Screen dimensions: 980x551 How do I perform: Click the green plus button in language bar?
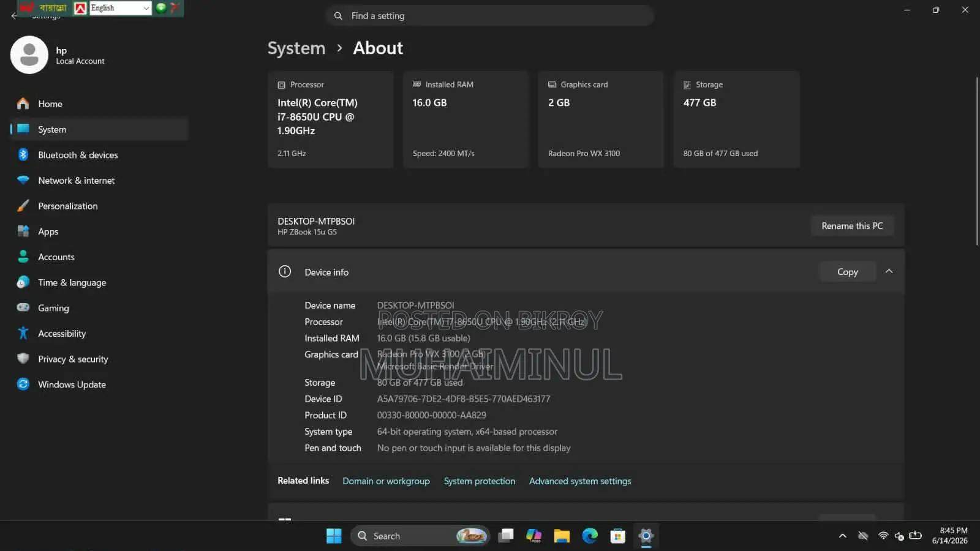coord(161,7)
